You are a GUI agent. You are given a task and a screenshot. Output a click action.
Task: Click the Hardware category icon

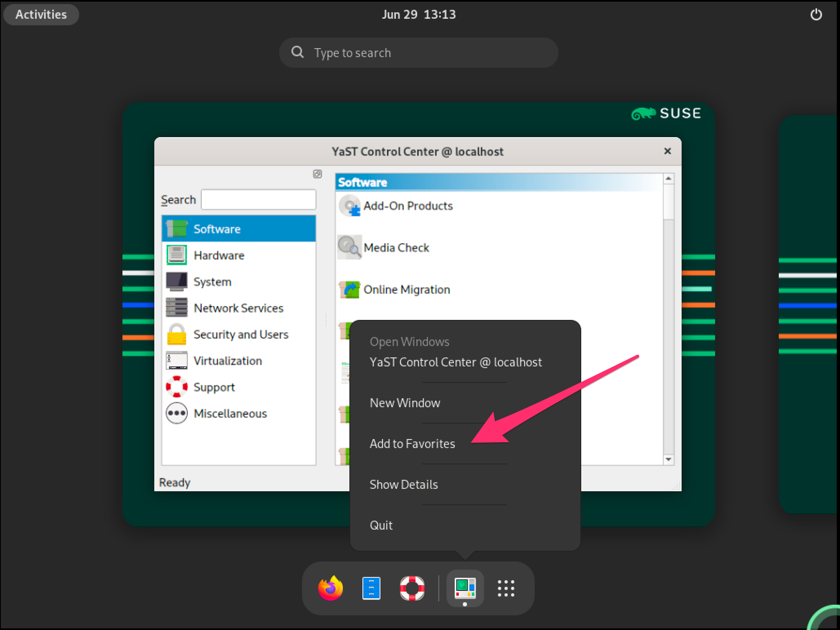click(x=177, y=255)
